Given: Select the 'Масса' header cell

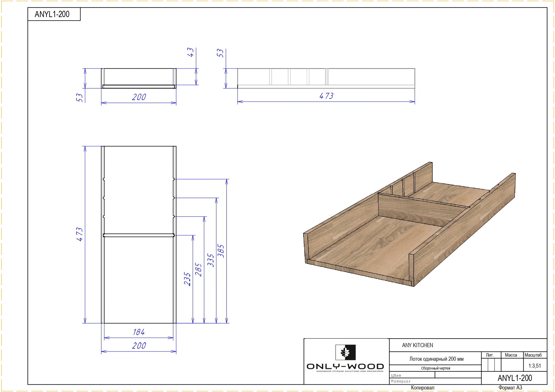Looking at the screenshot, I should [x=511, y=355].
